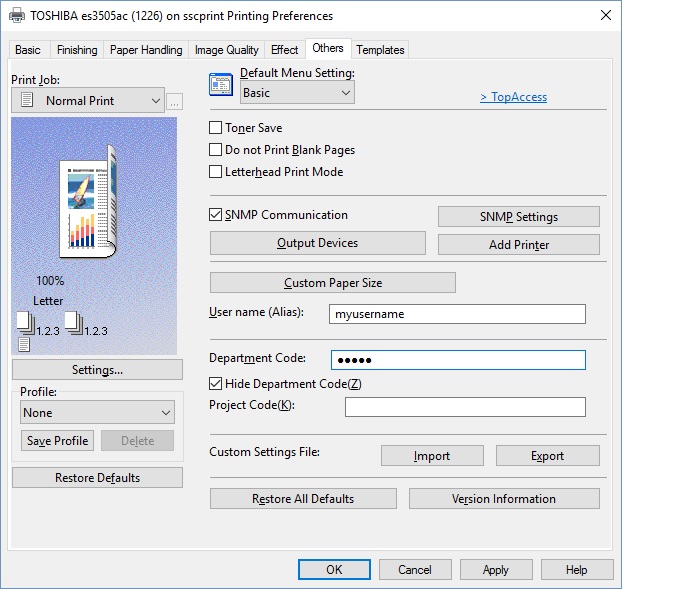Click the Settings... button
Viewport: 680px width, 589px height.
pos(97,370)
